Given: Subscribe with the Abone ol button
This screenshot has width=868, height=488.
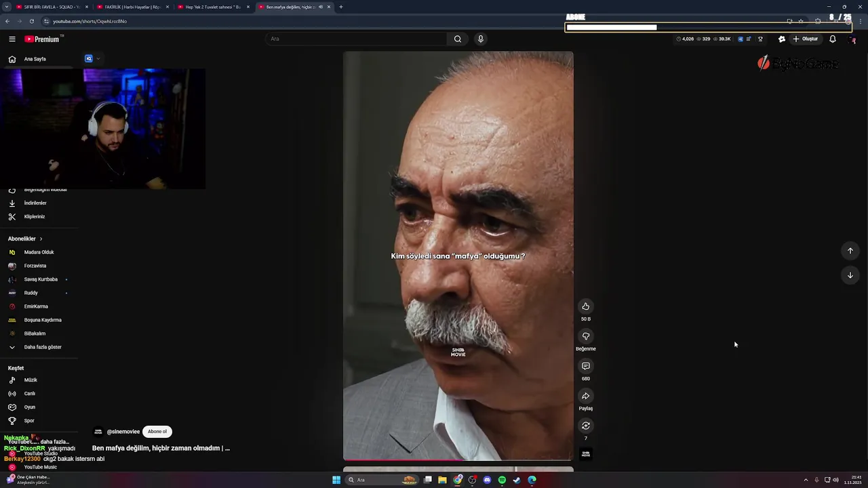Looking at the screenshot, I should coord(157,432).
